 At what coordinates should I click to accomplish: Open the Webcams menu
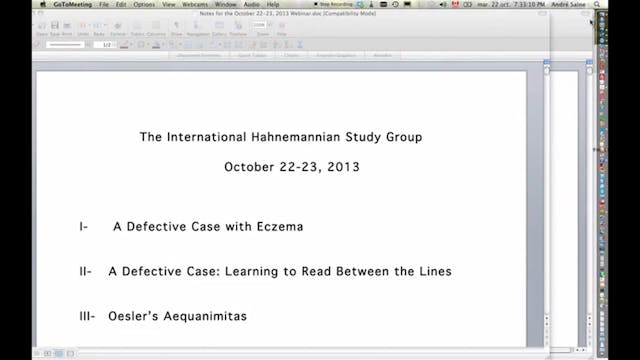click(195, 4)
